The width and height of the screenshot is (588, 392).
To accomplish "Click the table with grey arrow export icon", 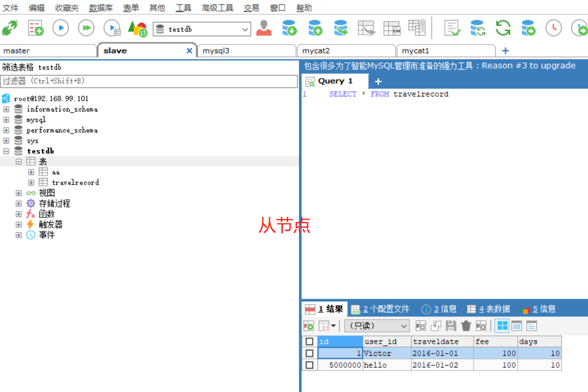I will click(366, 28).
